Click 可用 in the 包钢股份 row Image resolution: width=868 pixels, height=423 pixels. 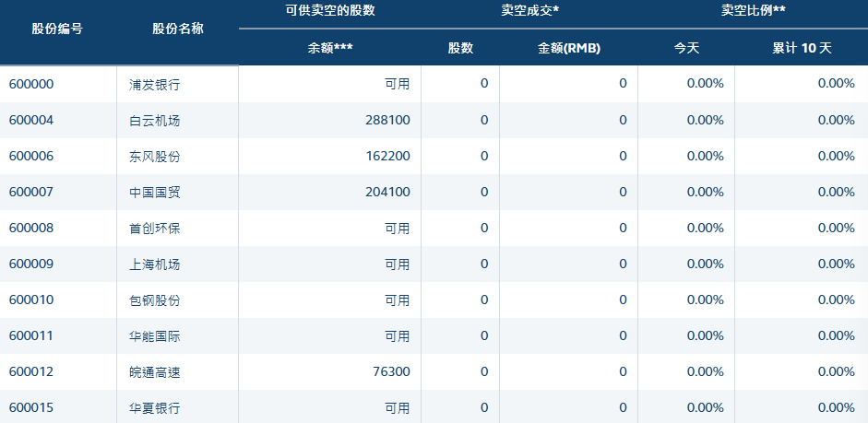click(x=398, y=300)
